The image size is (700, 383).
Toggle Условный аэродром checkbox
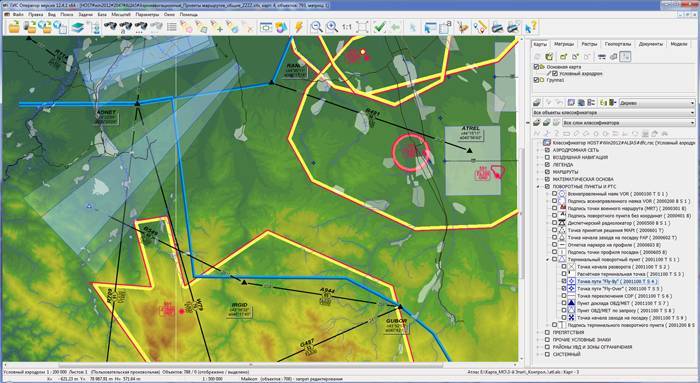click(x=555, y=74)
